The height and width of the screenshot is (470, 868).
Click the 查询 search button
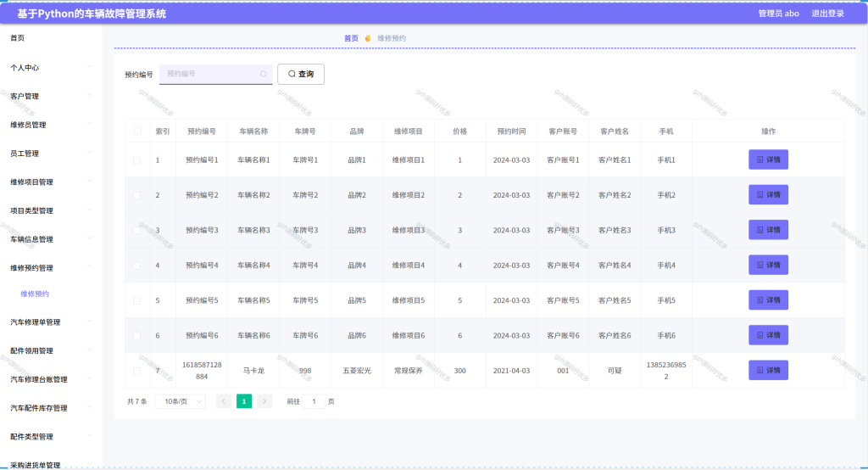coord(301,74)
